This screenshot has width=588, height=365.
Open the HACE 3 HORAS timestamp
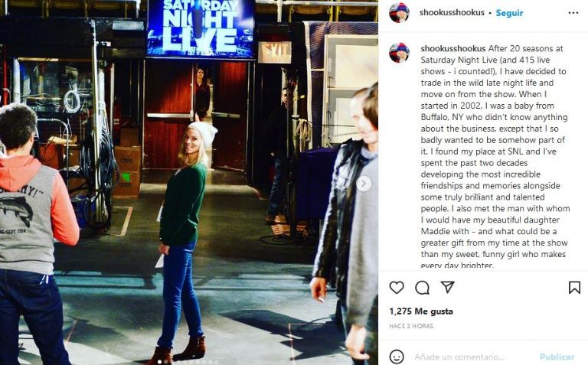coord(411,326)
